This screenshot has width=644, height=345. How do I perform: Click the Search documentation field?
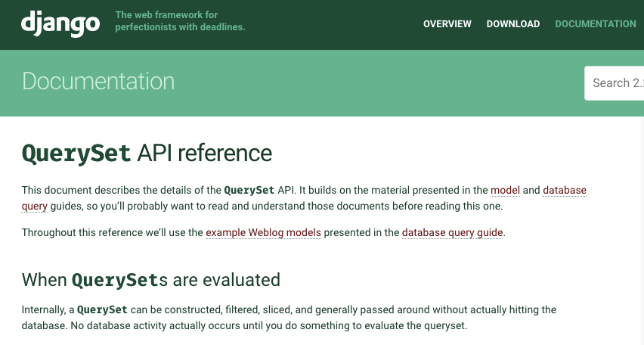(x=614, y=83)
